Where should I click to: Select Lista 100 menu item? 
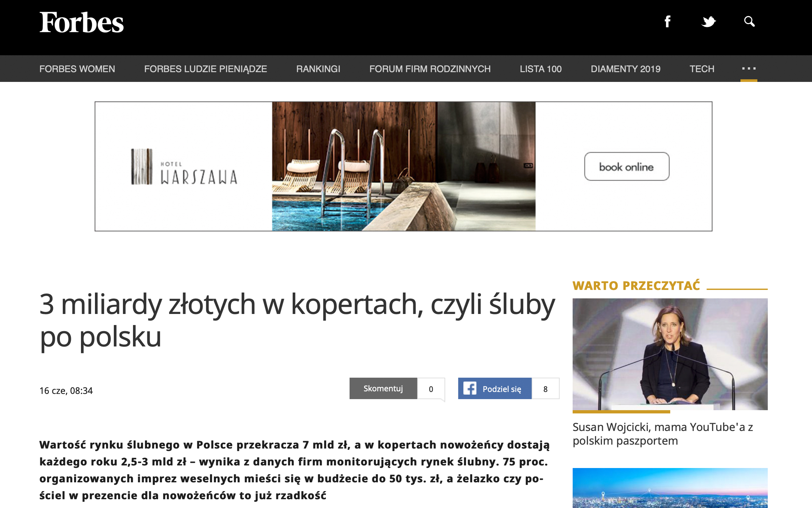pos(541,69)
